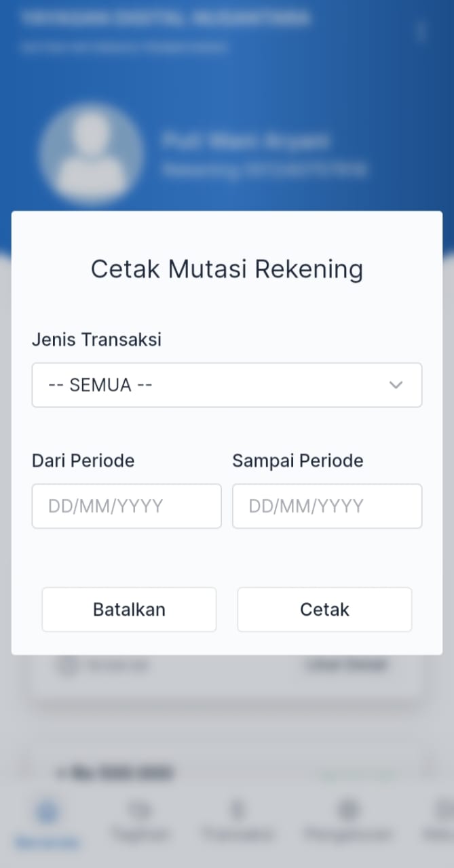Open the blurred Lihat Detail link
454x868 pixels.
tap(346, 665)
